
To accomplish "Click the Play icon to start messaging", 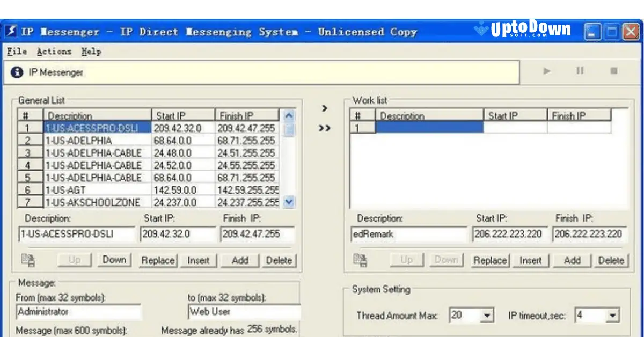I will click(x=546, y=71).
